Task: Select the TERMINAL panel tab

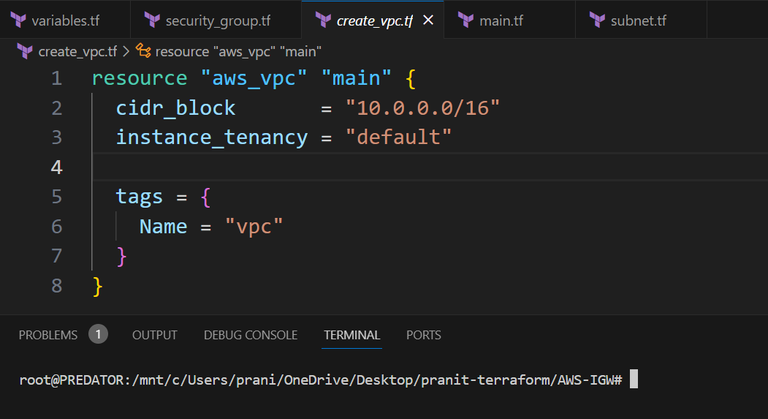Action: coord(351,335)
